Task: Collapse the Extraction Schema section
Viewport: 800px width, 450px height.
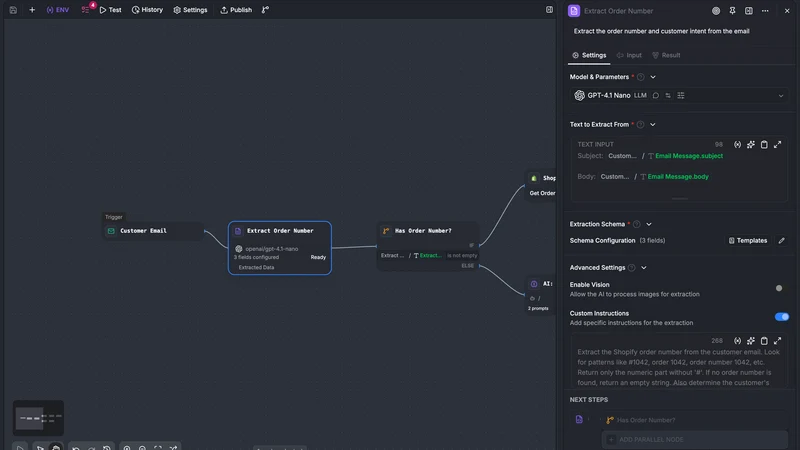Action: point(649,224)
